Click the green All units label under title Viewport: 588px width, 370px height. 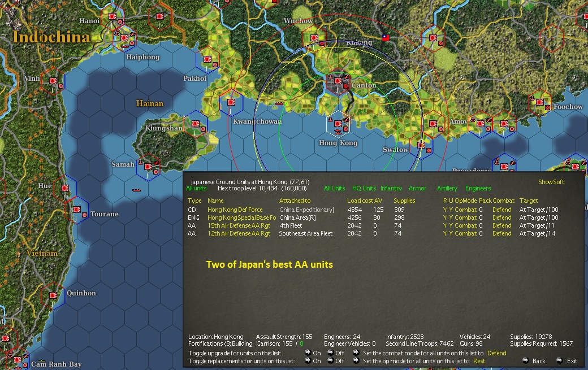(x=196, y=188)
